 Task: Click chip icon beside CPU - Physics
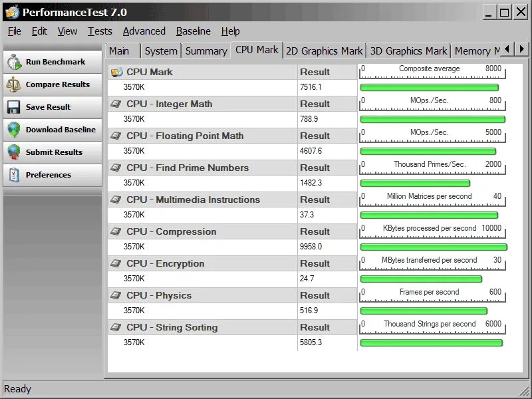(116, 295)
